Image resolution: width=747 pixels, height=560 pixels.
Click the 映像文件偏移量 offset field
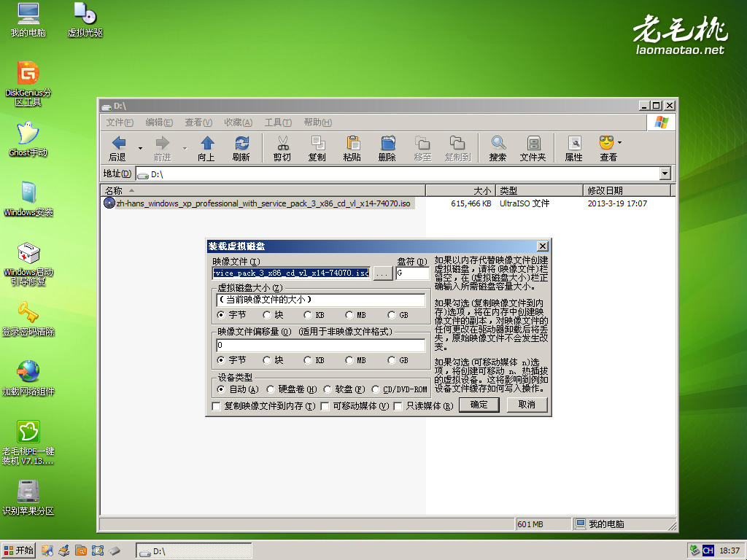pyautogui.click(x=321, y=345)
